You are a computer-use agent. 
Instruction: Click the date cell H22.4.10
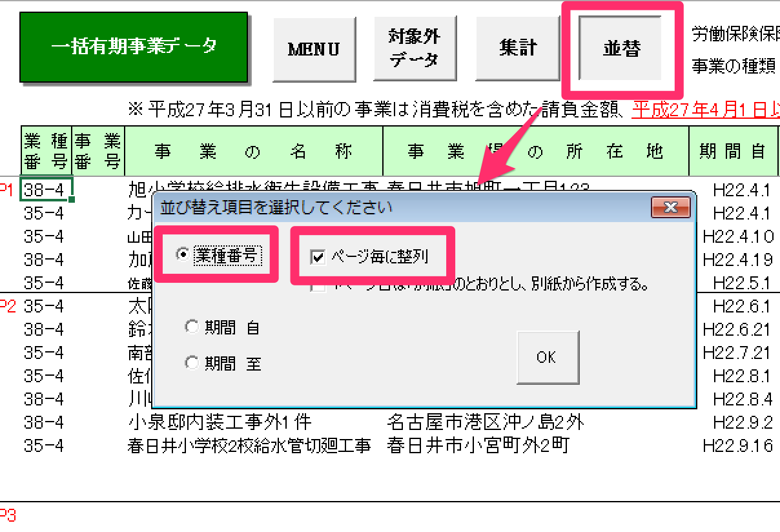738,236
